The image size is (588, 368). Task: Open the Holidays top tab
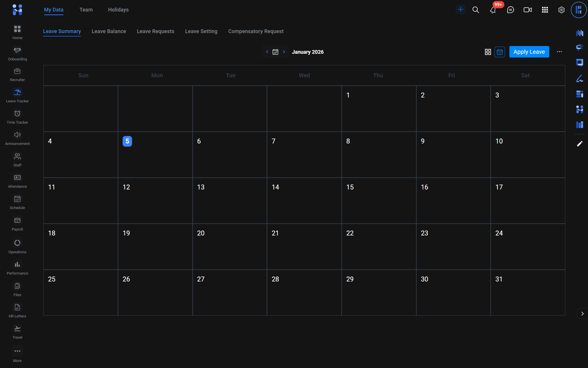click(118, 10)
